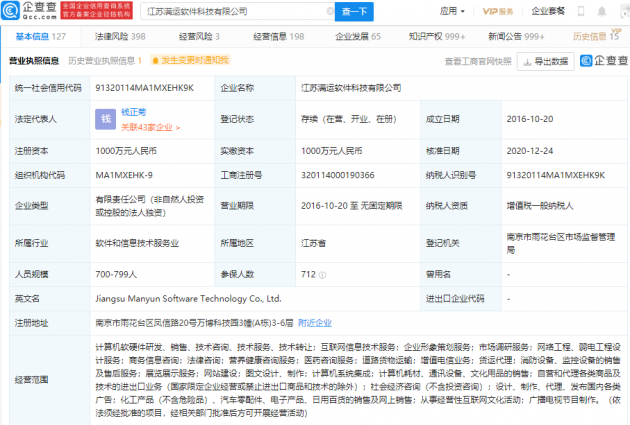Click 附近企业 link beside address
Screen dimensions: 630x425
(x=315, y=323)
